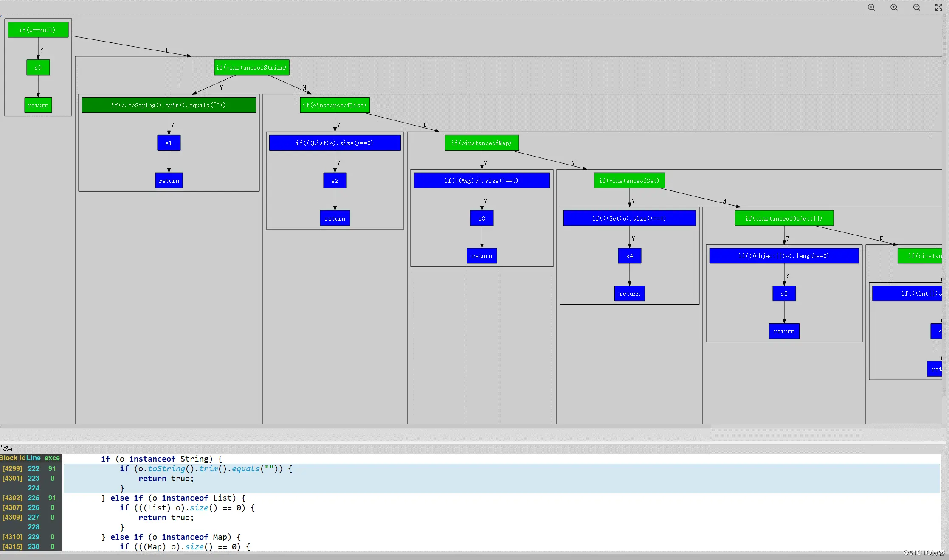Select the if(oinstanceofMap) node
949x560 pixels.
[x=482, y=143]
